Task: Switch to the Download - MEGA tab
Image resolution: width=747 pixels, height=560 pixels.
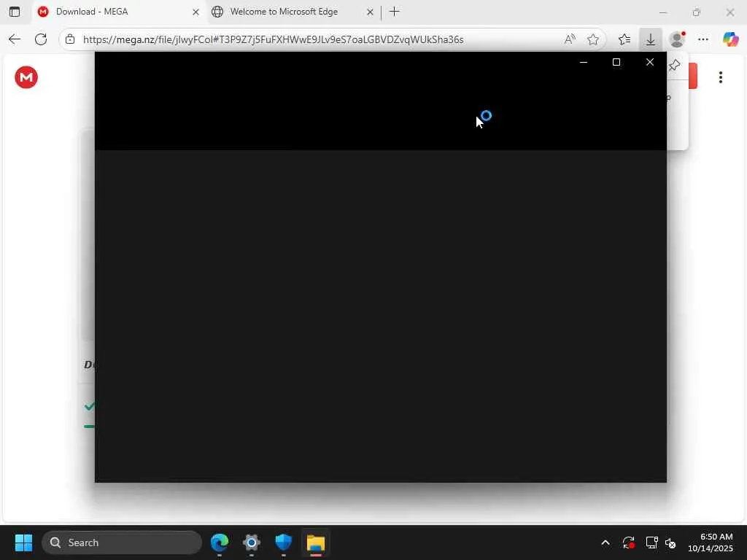Action: (x=119, y=12)
